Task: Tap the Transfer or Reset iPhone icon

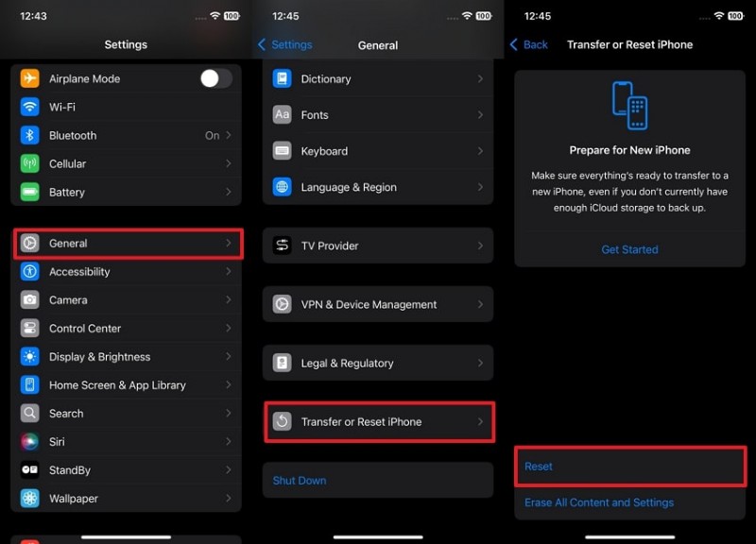Action: tap(282, 421)
